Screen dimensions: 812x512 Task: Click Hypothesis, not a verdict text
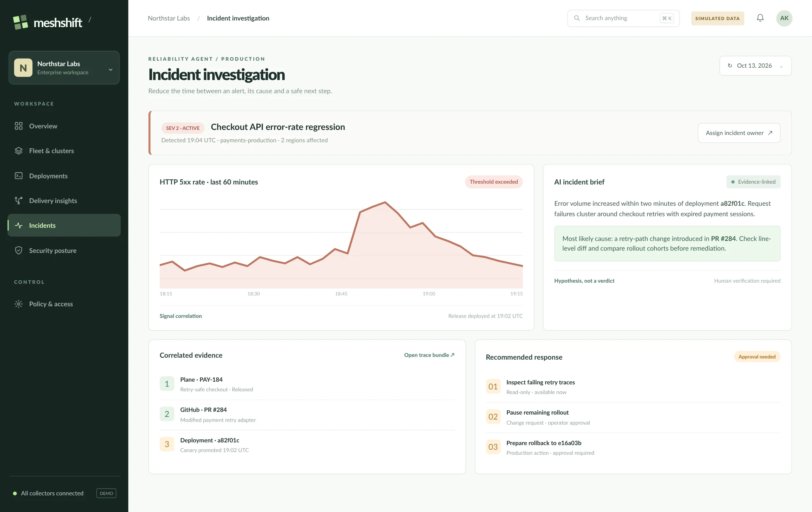[x=584, y=281]
